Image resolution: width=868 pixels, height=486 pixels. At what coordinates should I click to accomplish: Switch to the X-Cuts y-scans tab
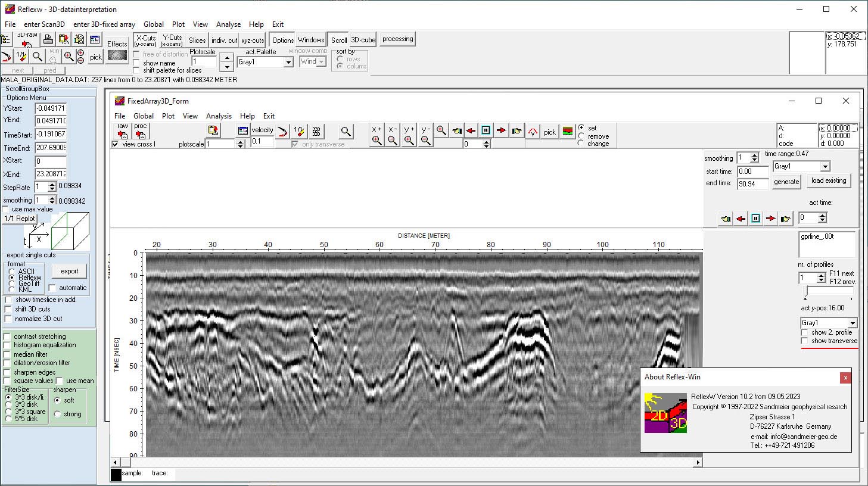(145, 39)
